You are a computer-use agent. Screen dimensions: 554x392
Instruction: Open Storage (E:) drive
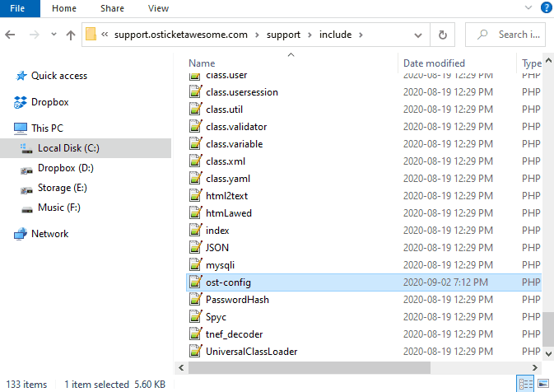(54, 188)
